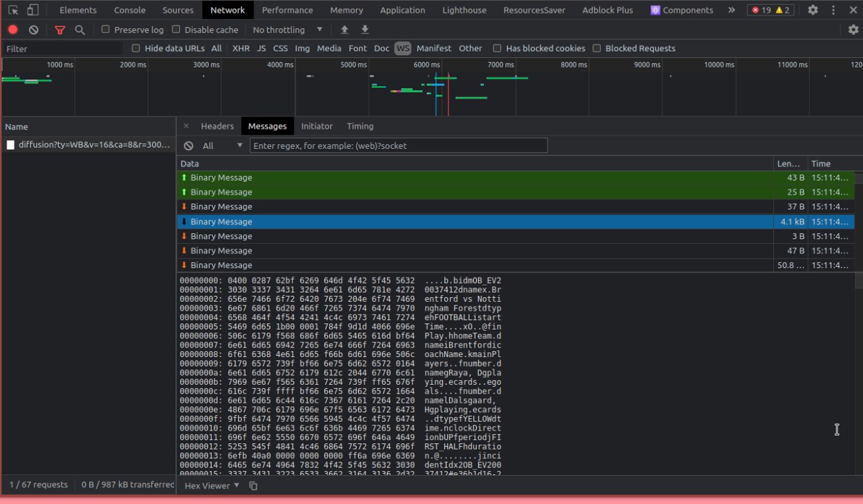Viewport: 863px width, 504px height.
Task: Open DevTools settings gear
Action: click(813, 10)
